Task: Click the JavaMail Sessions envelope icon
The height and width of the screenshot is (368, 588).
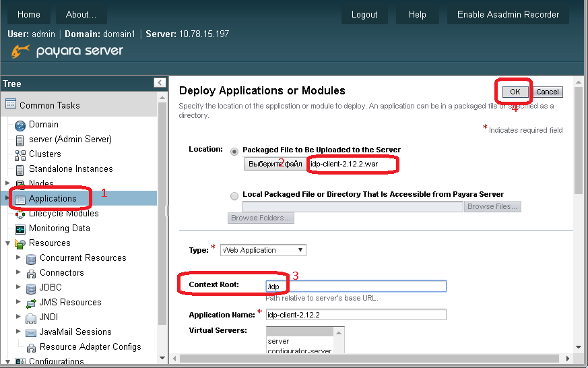Action: click(x=31, y=333)
